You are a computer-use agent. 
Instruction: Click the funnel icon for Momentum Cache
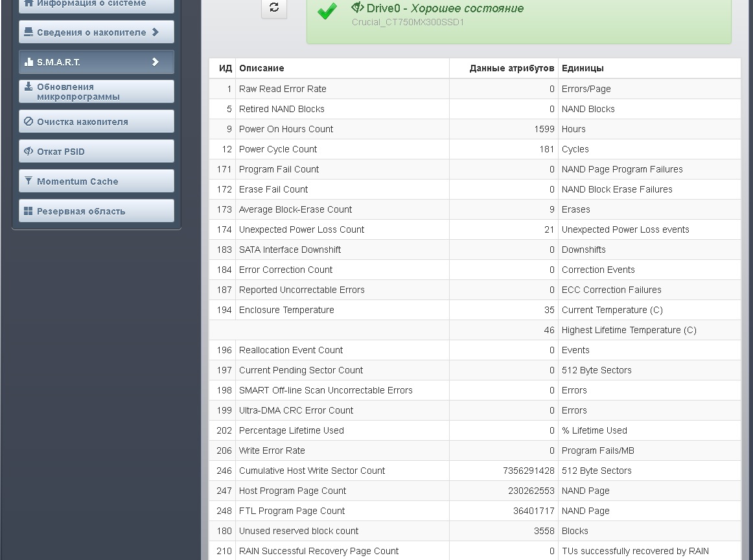tap(29, 181)
